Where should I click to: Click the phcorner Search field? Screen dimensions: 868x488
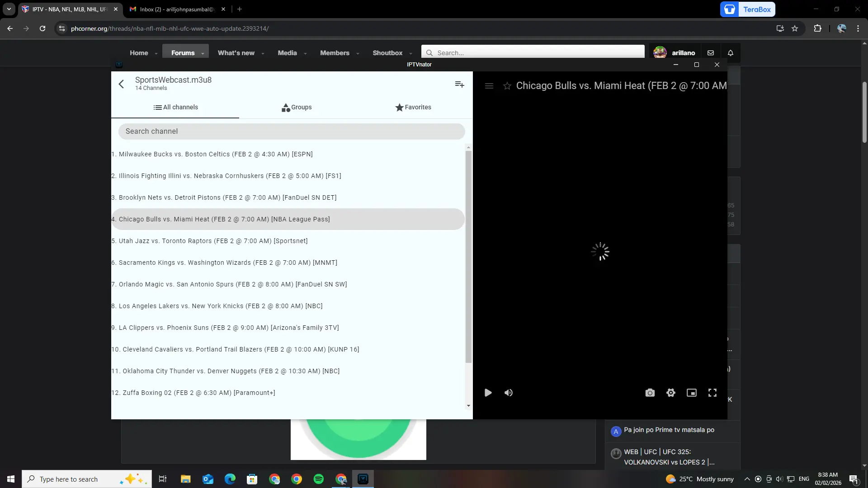533,52
